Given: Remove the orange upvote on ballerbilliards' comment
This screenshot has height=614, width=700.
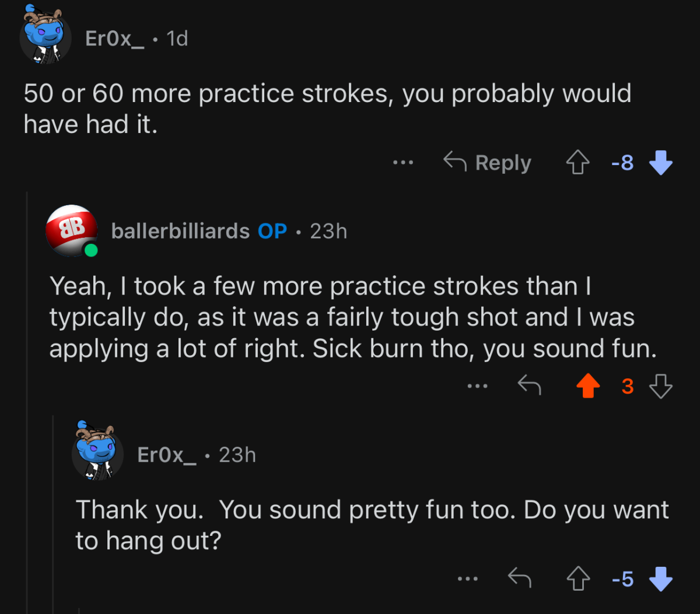Looking at the screenshot, I should 588,386.
